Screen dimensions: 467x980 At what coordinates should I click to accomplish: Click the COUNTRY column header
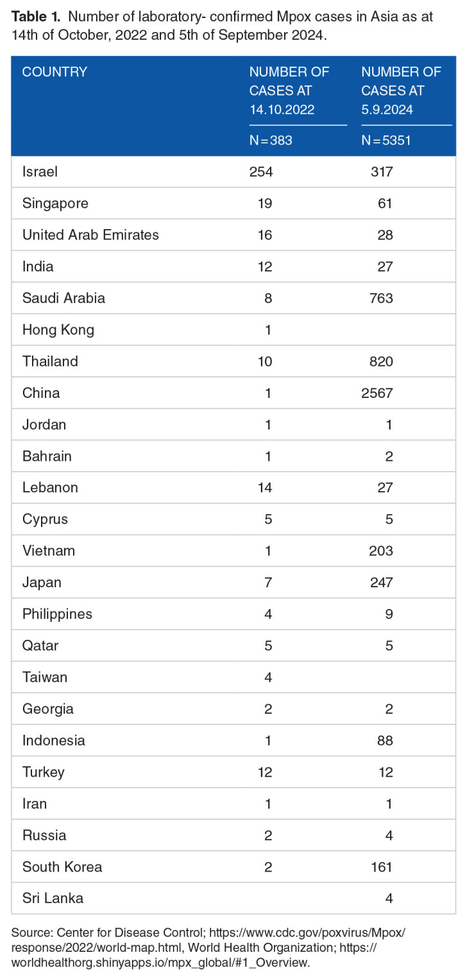point(55,72)
